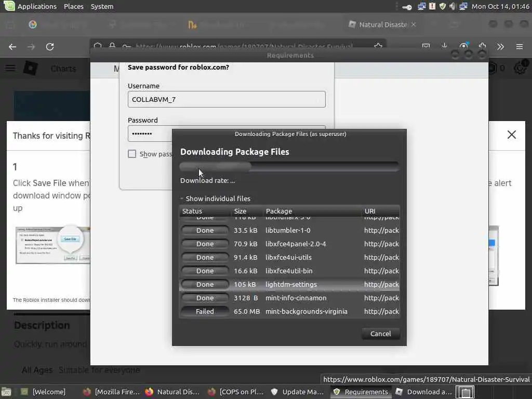Open the extensions puzzle icon
This screenshot has height=399, width=532.
482,46
